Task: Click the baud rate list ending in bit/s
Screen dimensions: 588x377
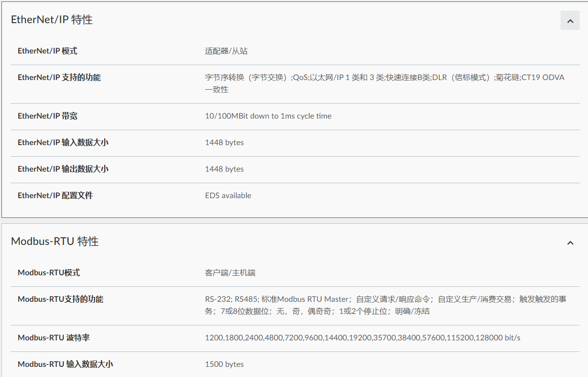Action: click(x=362, y=338)
